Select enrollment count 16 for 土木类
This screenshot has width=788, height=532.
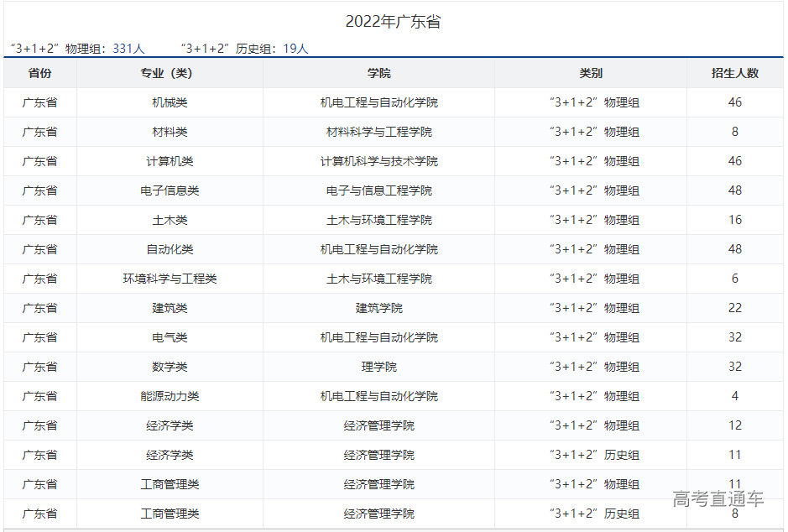734,220
